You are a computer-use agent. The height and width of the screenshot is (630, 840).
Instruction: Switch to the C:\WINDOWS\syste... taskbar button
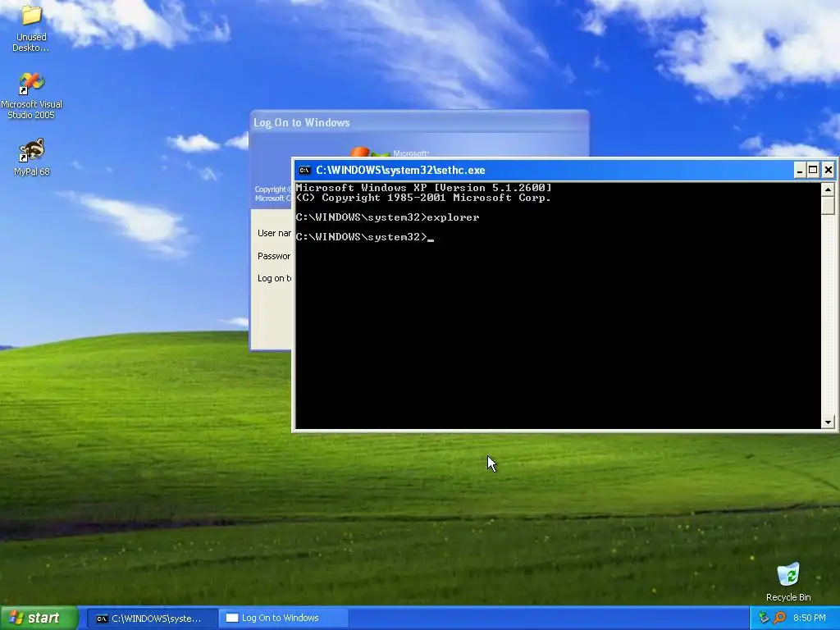point(151,619)
